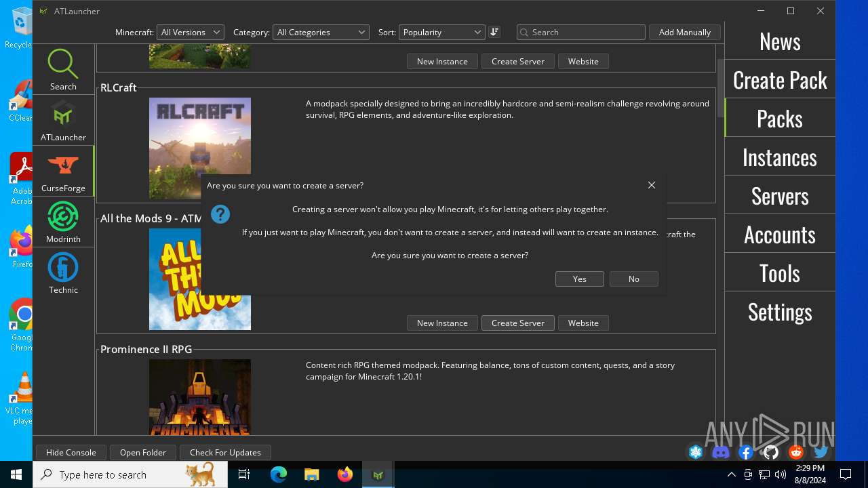Launch Firefox from the taskbar
The height and width of the screenshot is (488, 868).
pyautogui.click(x=345, y=474)
